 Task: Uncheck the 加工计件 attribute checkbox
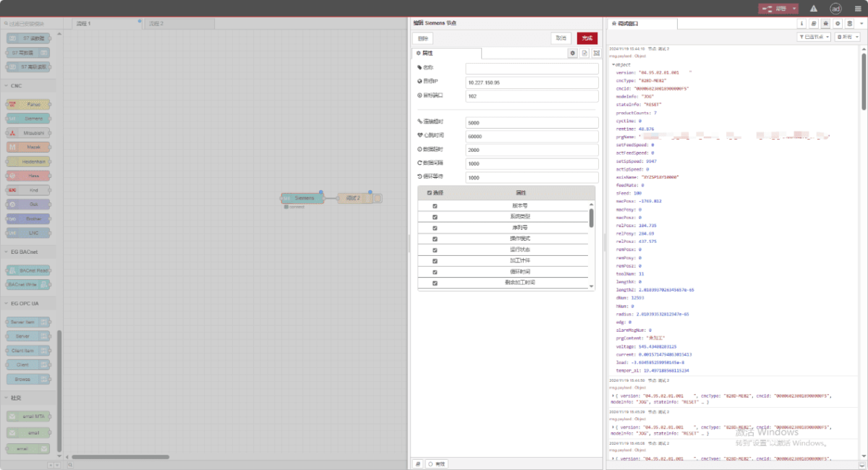click(x=435, y=261)
